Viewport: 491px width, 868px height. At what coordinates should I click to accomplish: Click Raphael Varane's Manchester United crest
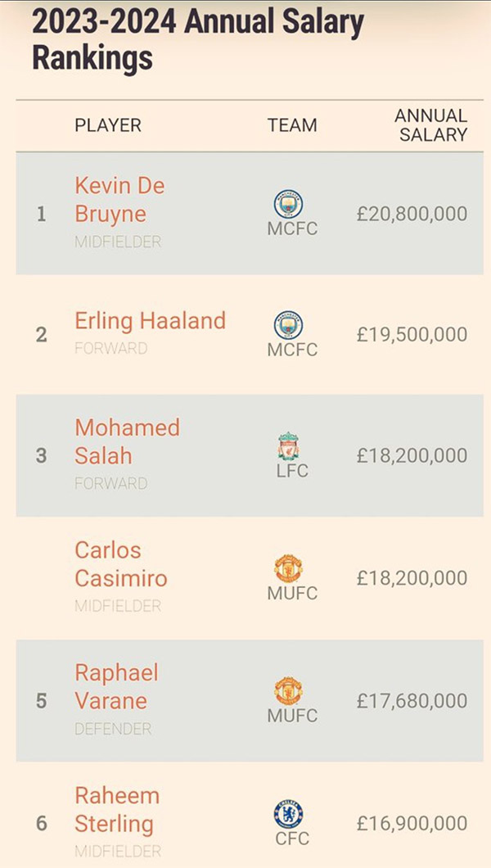(x=288, y=690)
